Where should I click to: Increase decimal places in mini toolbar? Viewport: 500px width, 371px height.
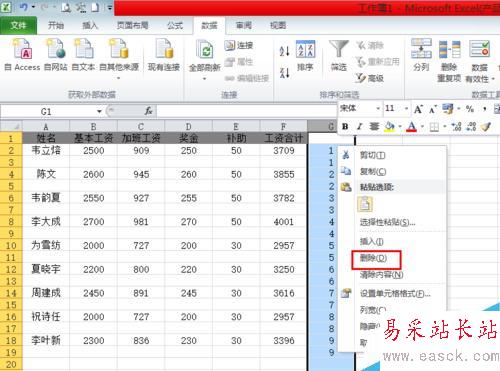coord(456,127)
